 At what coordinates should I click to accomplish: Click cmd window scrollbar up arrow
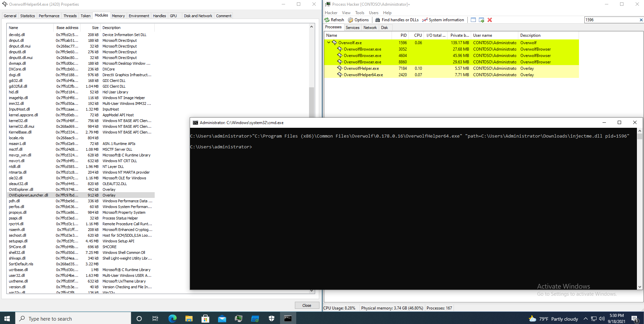(640, 131)
